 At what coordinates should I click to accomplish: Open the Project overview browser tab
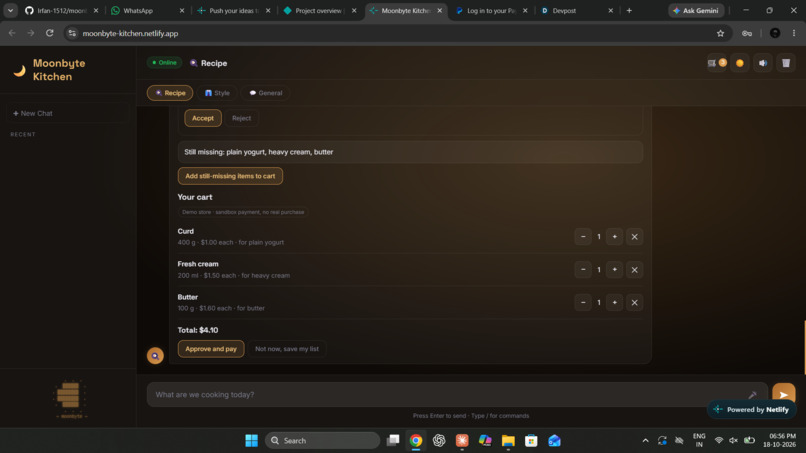(319, 10)
